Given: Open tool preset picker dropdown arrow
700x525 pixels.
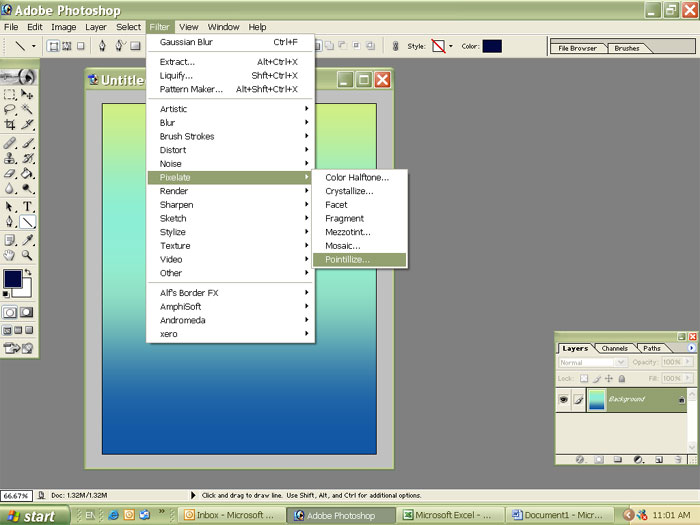Looking at the screenshot, I should [x=34, y=46].
